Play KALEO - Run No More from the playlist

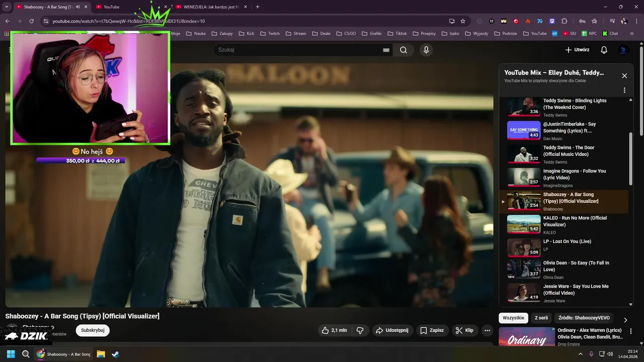coord(564,225)
